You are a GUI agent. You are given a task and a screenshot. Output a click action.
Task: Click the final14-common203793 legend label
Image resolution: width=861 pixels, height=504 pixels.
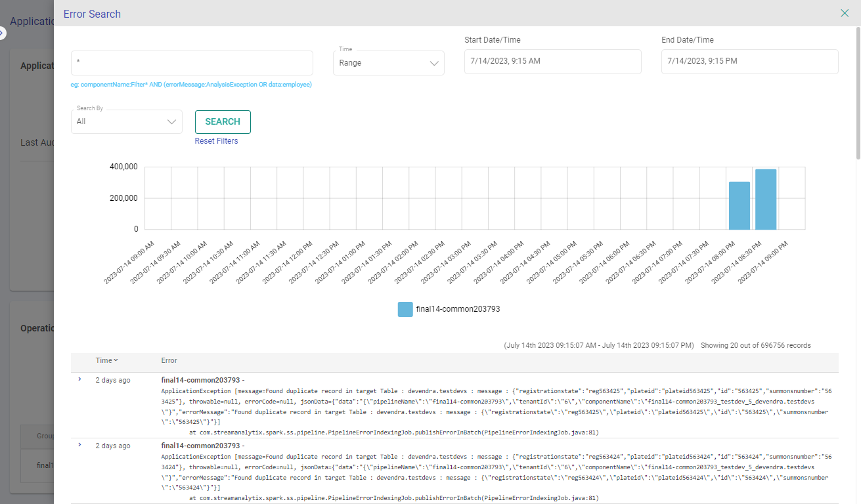[x=458, y=308]
